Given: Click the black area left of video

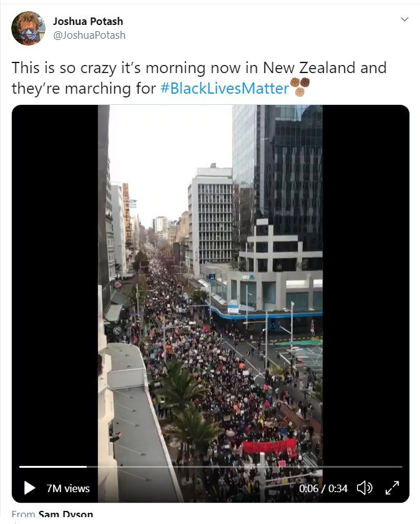Looking at the screenshot, I should point(55,284).
